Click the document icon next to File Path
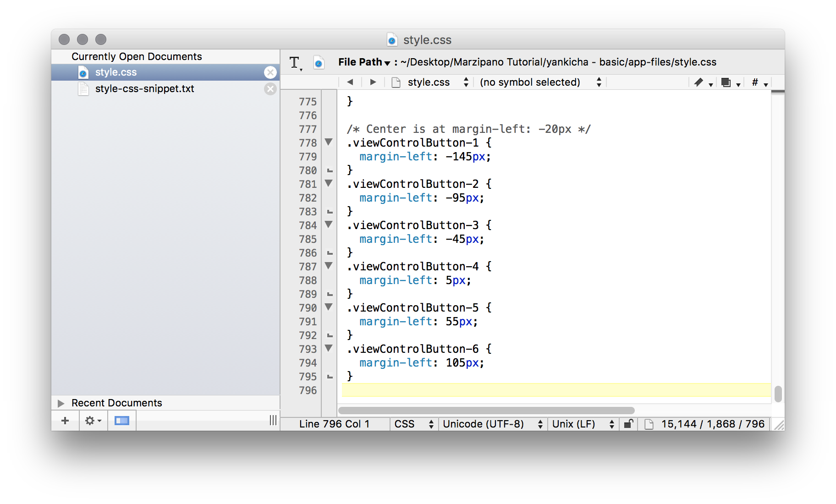The image size is (836, 504). click(x=319, y=62)
